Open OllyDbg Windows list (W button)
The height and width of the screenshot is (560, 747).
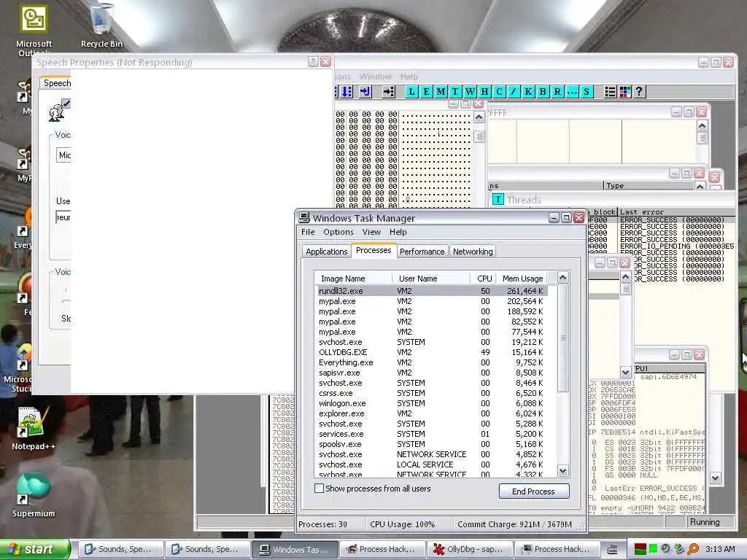(x=471, y=92)
